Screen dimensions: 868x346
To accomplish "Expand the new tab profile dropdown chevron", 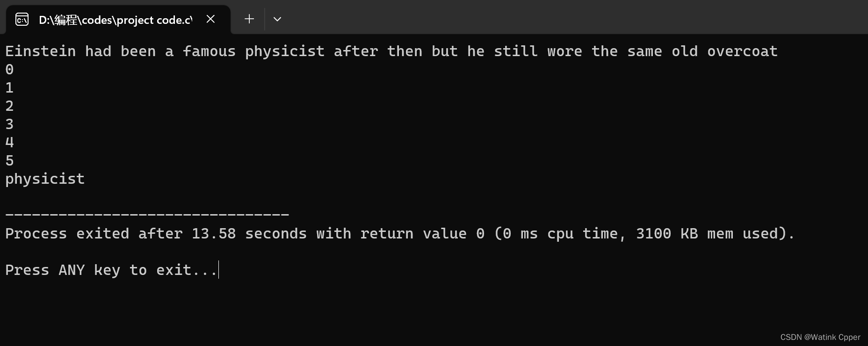I will [x=277, y=19].
